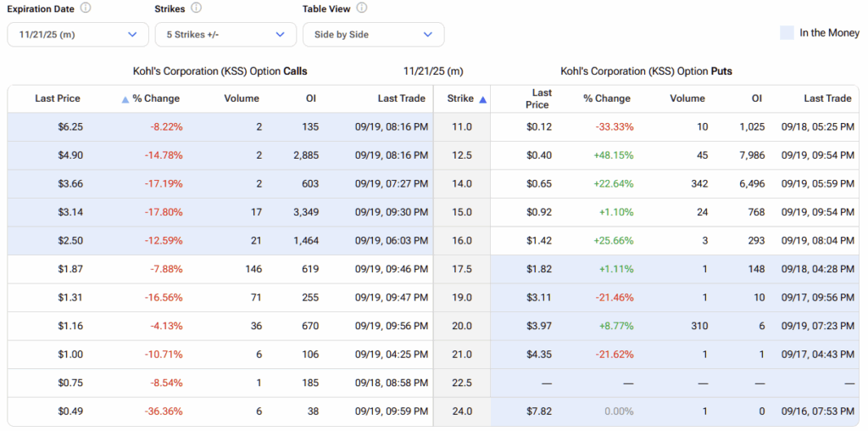Click the 1,025 put open interest
The image size is (868, 431).
click(753, 127)
